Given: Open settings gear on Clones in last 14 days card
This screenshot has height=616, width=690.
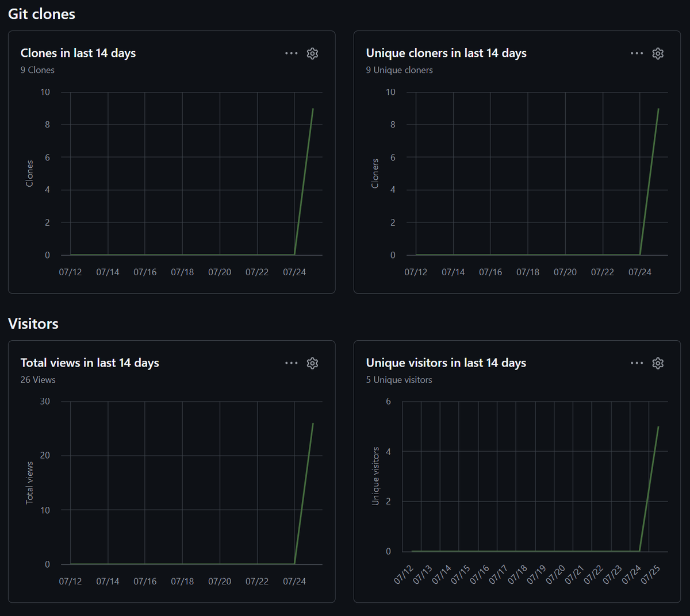Looking at the screenshot, I should [312, 53].
